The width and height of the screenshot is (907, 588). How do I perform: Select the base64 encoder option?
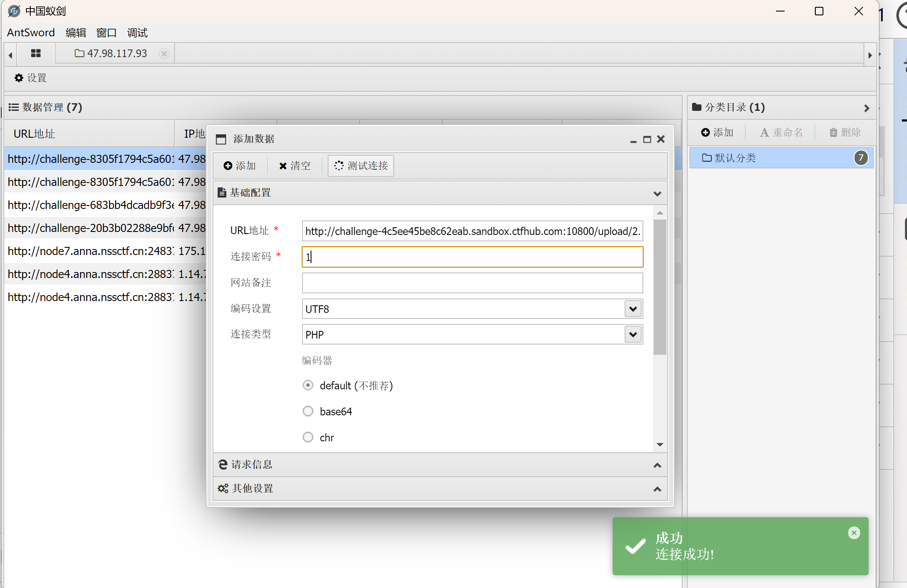[x=308, y=411]
